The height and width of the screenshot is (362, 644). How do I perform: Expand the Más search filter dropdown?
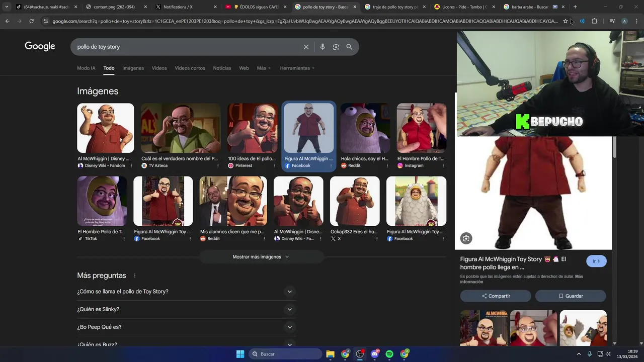point(264,68)
